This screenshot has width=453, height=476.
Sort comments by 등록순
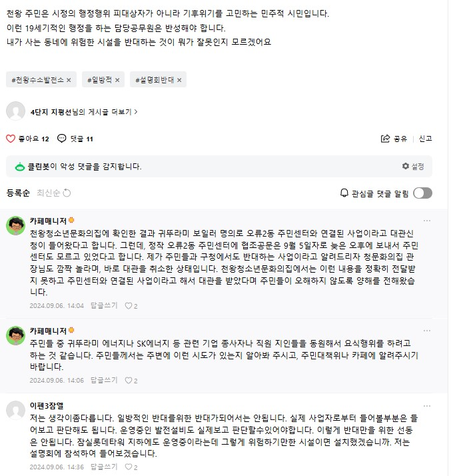click(18, 193)
